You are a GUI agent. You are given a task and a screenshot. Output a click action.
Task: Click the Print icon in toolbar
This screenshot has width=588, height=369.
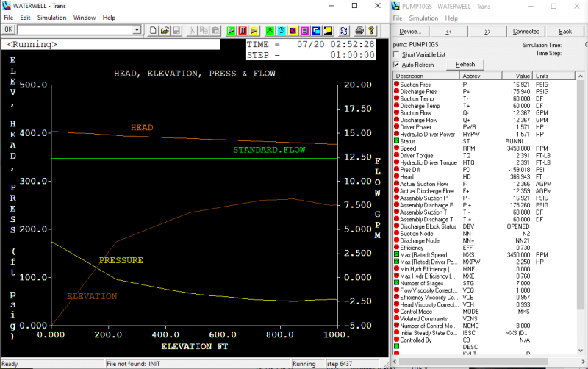[x=359, y=31]
